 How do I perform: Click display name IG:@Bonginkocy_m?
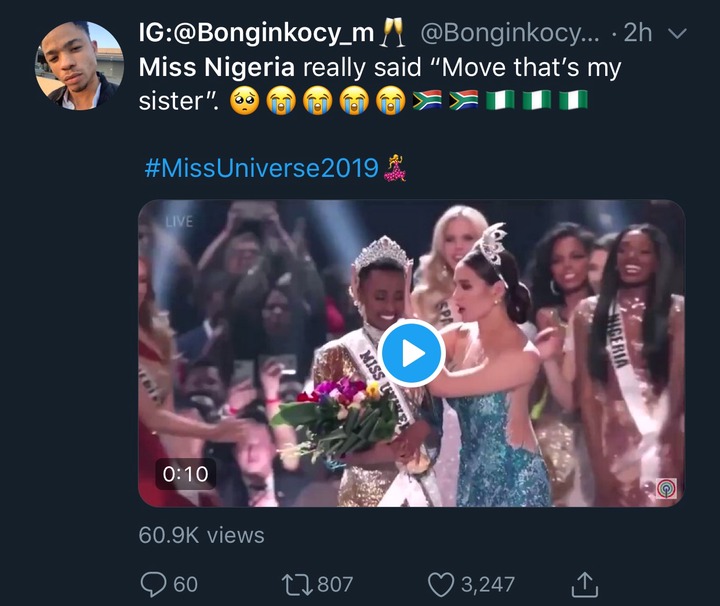click(256, 33)
